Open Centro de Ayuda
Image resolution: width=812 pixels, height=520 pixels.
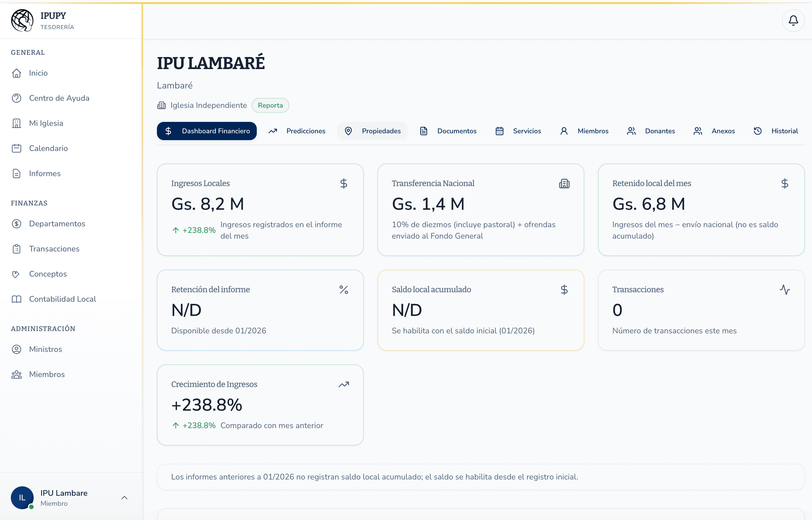(59, 98)
